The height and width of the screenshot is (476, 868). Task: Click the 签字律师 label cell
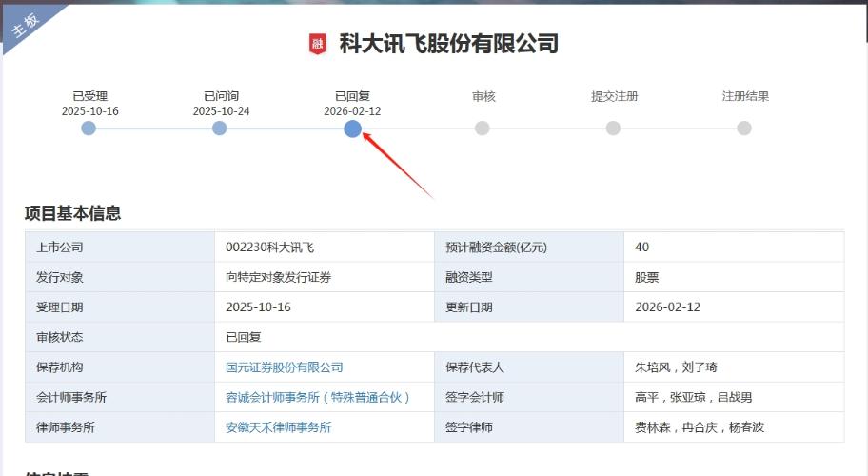pyautogui.click(x=529, y=427)
